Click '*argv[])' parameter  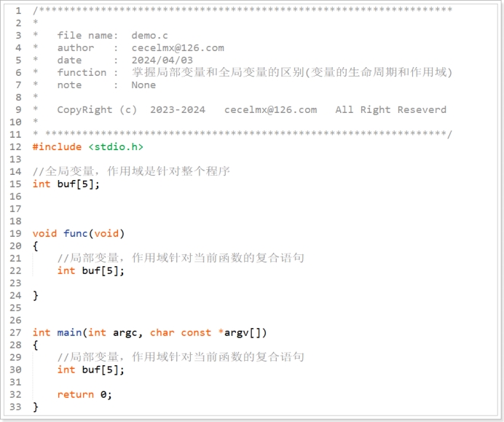coord(243,332)
